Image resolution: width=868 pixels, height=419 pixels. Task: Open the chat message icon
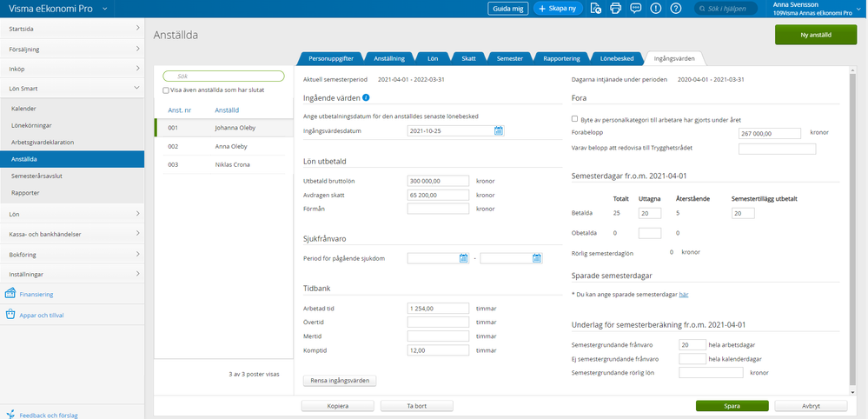(636, 9)
